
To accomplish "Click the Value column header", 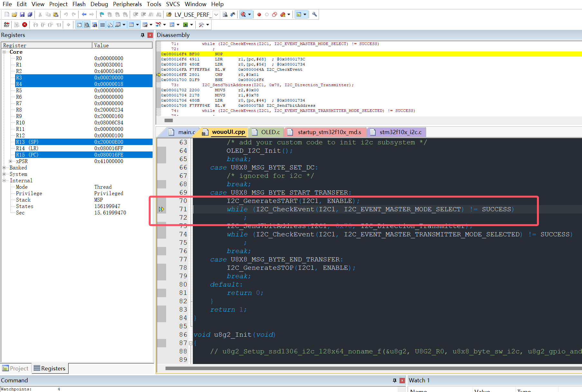I will click(122, 45).
